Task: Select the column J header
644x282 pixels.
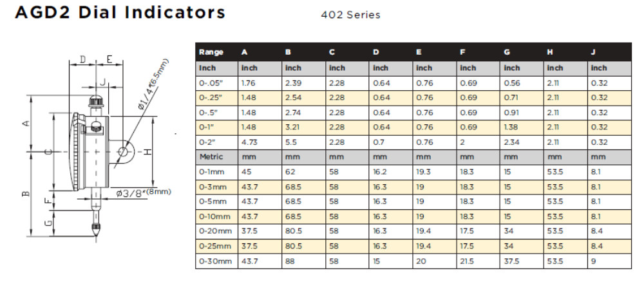Action: pyautogui.click(x=592, y=52)
